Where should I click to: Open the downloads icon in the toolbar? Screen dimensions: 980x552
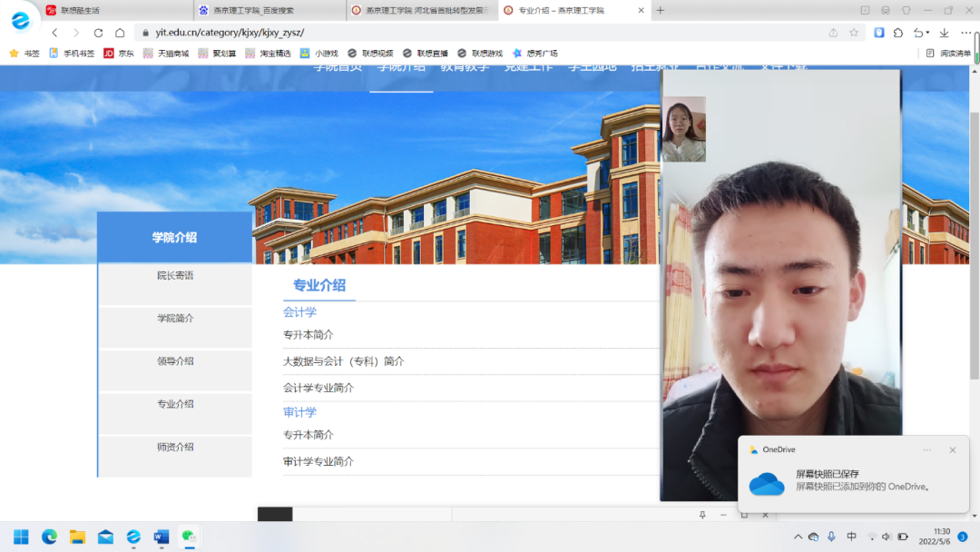(944, 33)
